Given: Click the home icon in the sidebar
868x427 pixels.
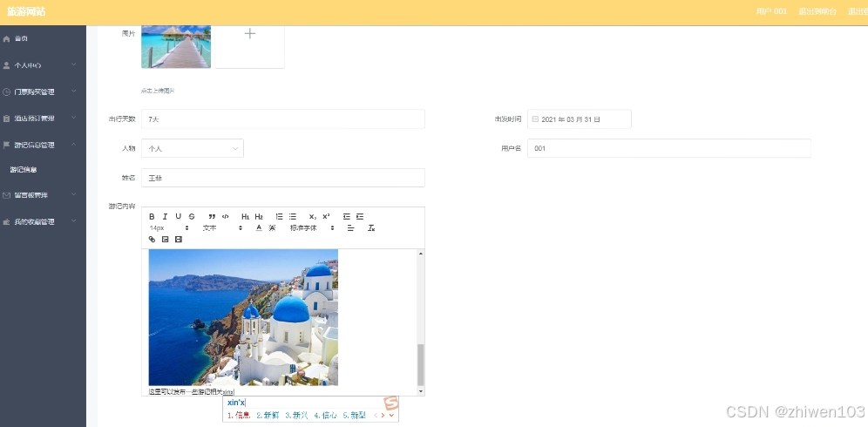Looking at the screenshot, I should 7,38.
